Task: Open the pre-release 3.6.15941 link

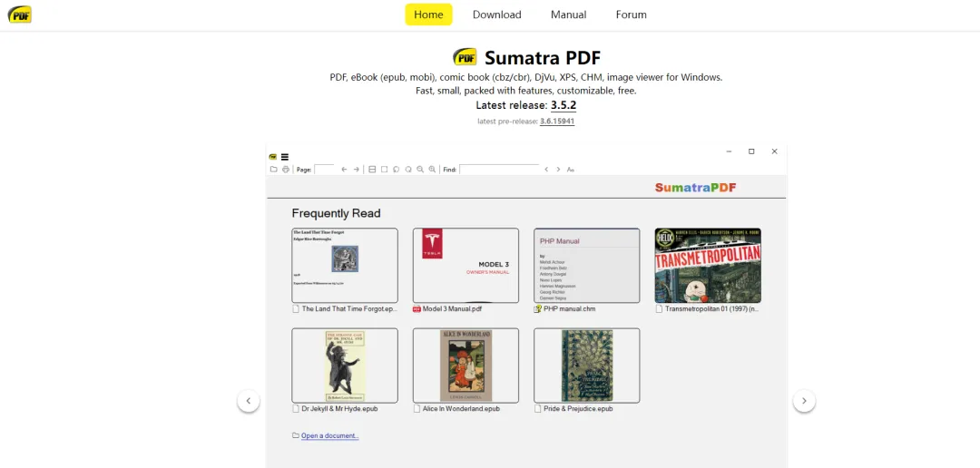Action: tap(557, 122)
